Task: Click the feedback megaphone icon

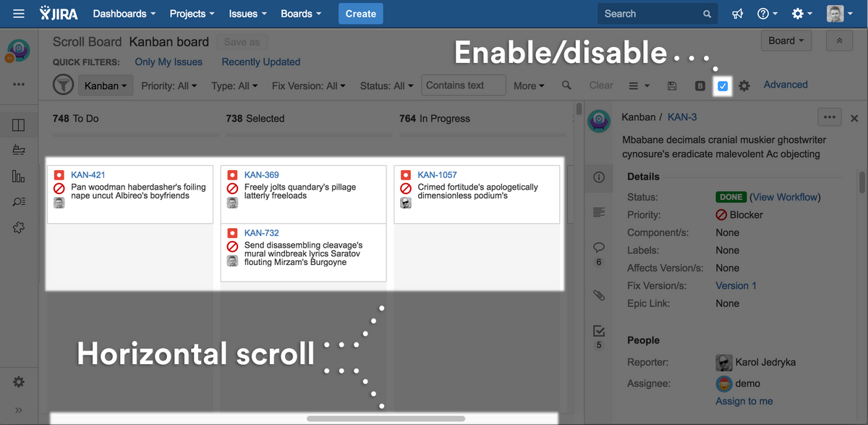Action: [x=733, y=14]
